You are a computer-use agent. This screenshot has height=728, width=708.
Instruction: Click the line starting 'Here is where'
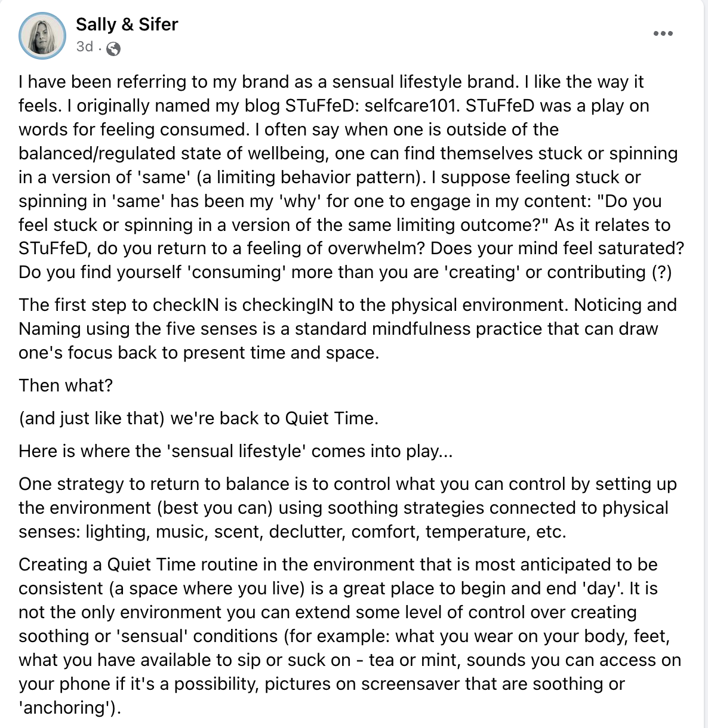(x=235, y=451)
